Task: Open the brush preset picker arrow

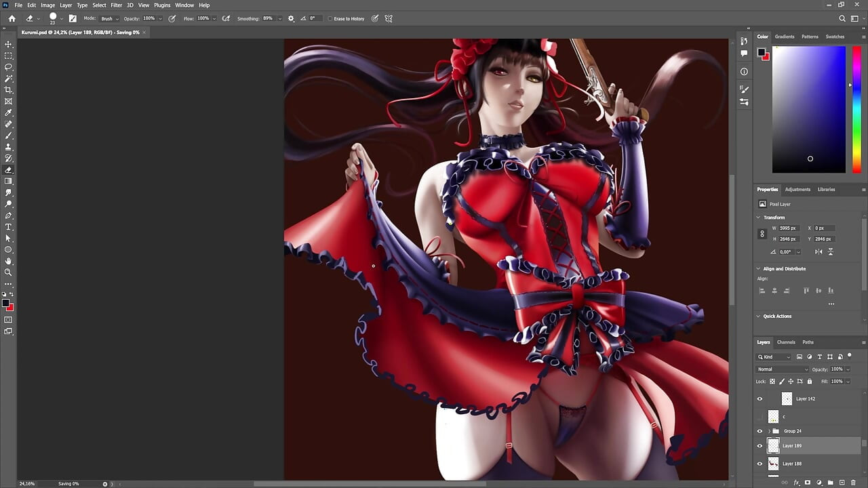Action: point(61,19)
